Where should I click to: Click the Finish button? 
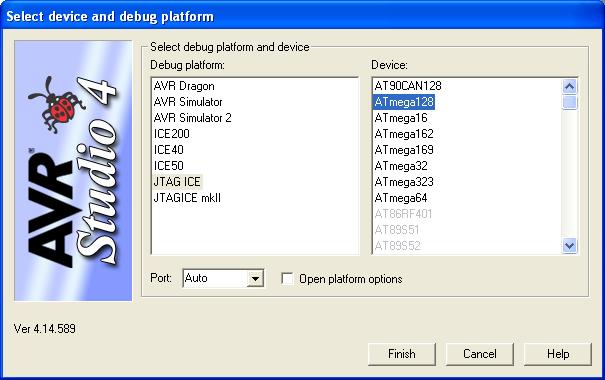pos(402,354)
